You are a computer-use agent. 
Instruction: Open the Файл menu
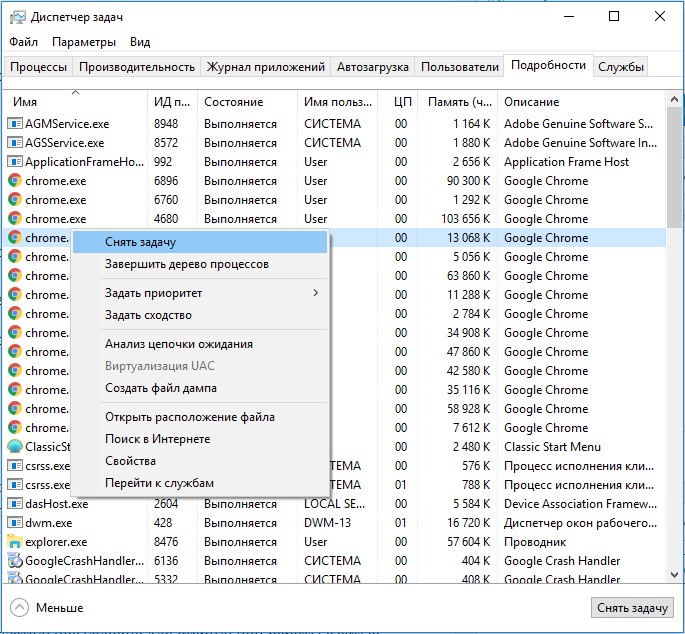click(24, 42)
